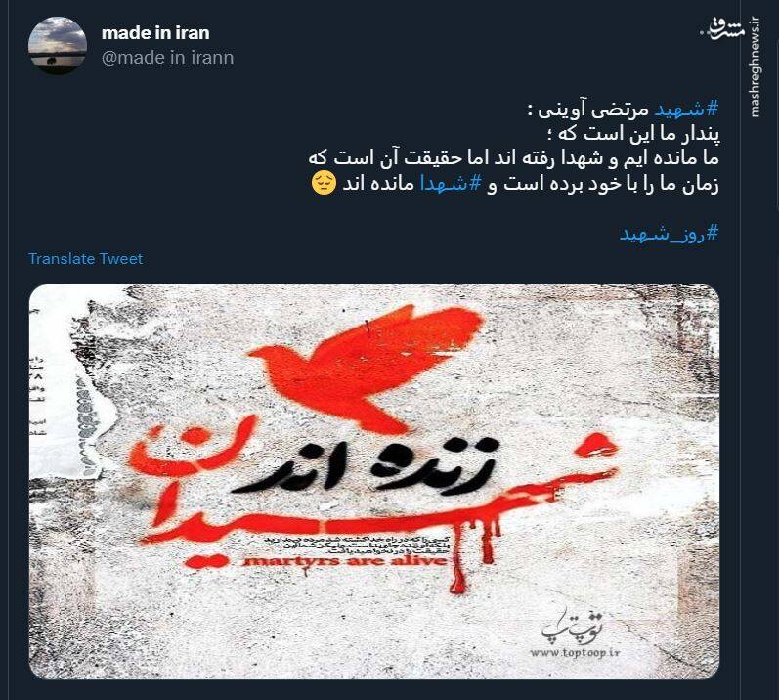Screen dimensions: 779x700
Task: Click the red dove in the poster
Action: tap(366, 367)
